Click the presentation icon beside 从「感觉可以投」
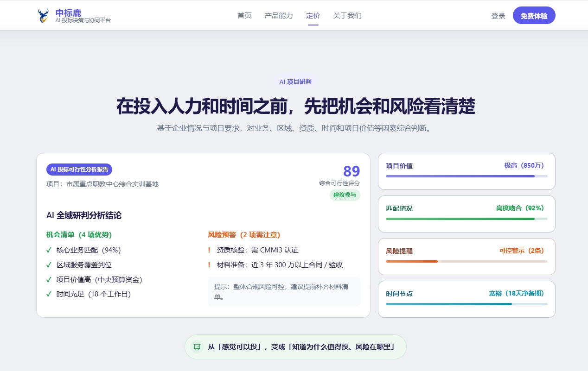Viewport: 588px width, 371px height. click(197, 346)
